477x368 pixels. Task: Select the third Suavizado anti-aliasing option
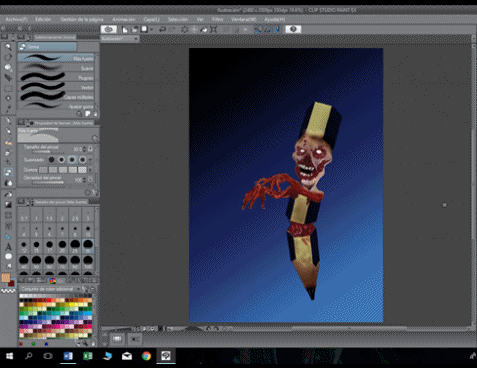[x=72, y=160]
